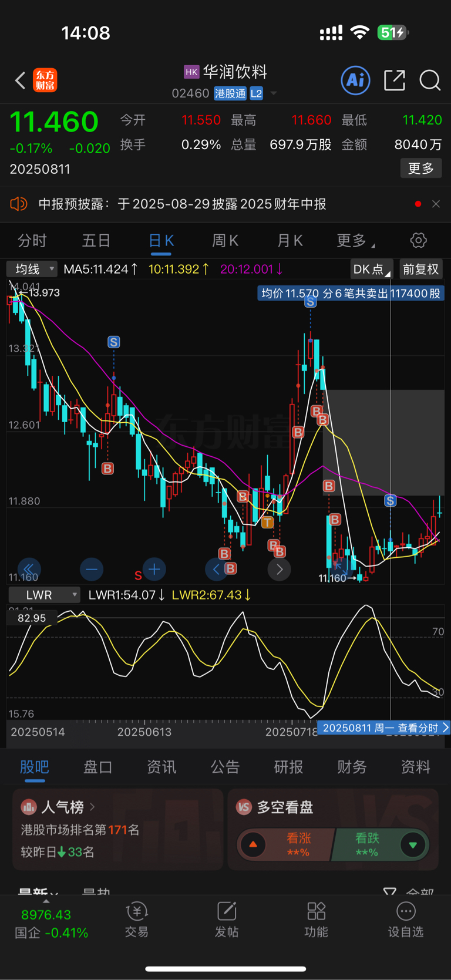The width and height of the screenshot is (451, 980).
Task: Zoom in chart with plus button
Action: (x=154, y=569)
